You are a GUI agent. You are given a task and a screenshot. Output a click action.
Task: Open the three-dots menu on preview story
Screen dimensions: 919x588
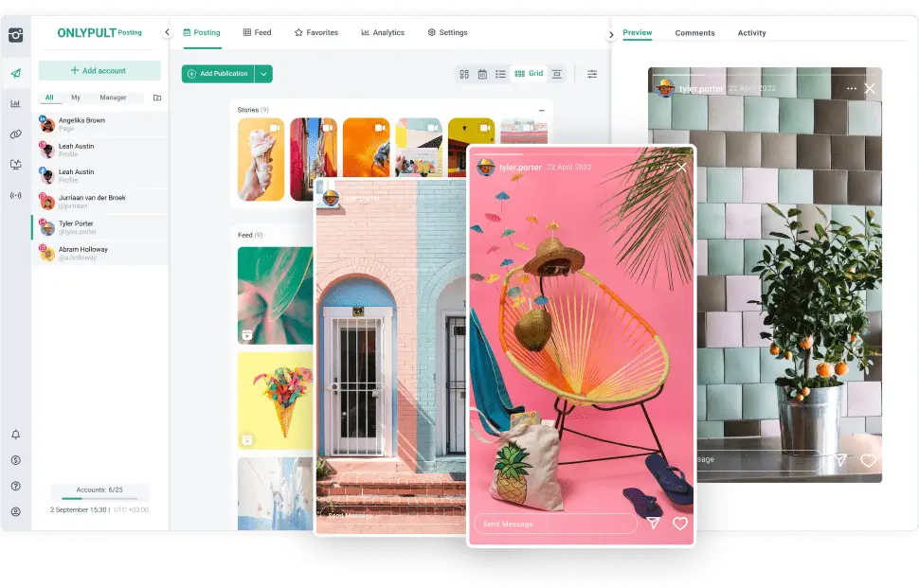coord(851,89)
